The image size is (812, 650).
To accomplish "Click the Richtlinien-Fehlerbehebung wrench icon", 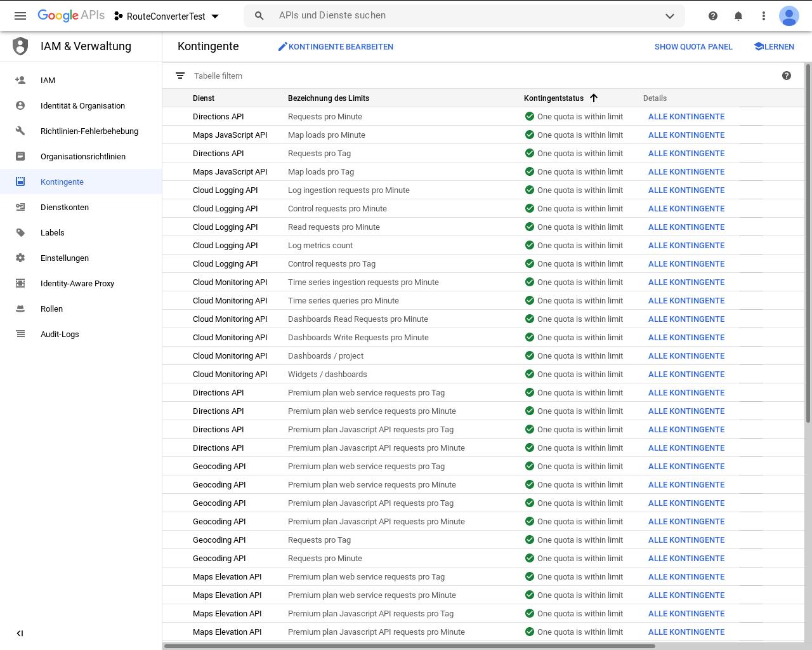I will click(x=20, y=131).
